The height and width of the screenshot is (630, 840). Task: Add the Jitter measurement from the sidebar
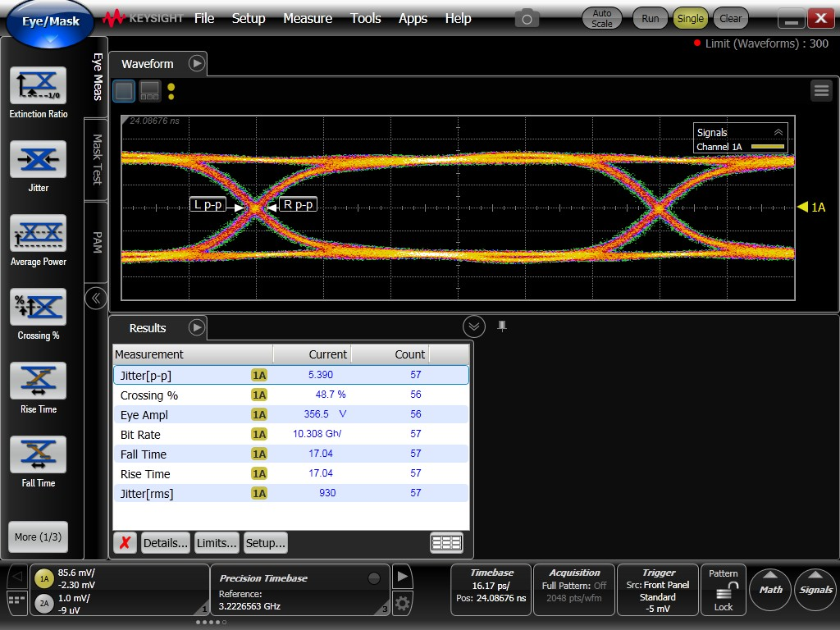[38, 159]
